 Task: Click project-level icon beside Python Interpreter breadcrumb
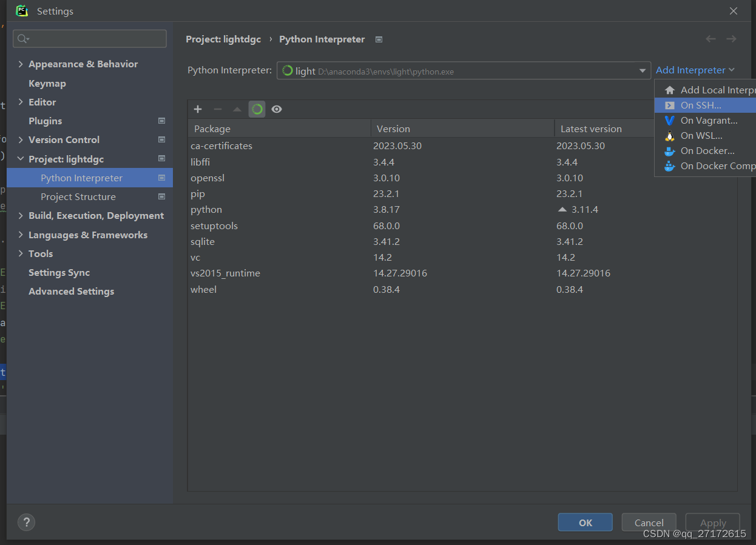tap(379, 39)
